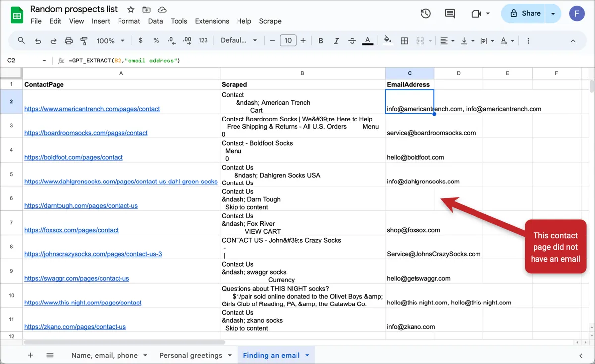Open the text rotation dropdown
The height and width of the screenshot is (364, 595).
point(507,41)
